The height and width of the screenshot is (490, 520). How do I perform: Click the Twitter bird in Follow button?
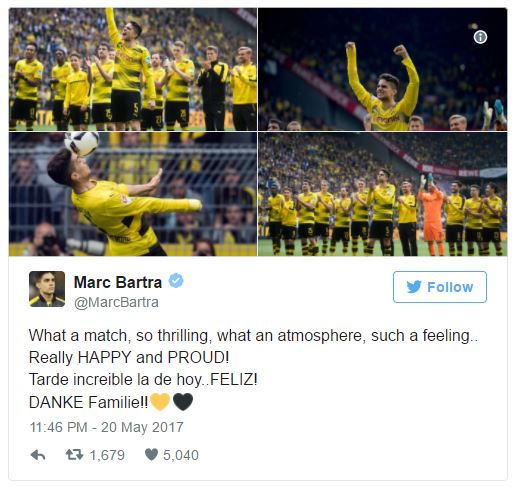pyautogui.click(x=414, y=287)
